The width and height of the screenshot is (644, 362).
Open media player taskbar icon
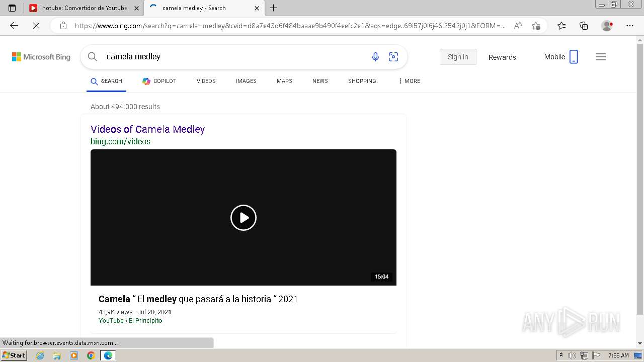click(x=74, y=355)
